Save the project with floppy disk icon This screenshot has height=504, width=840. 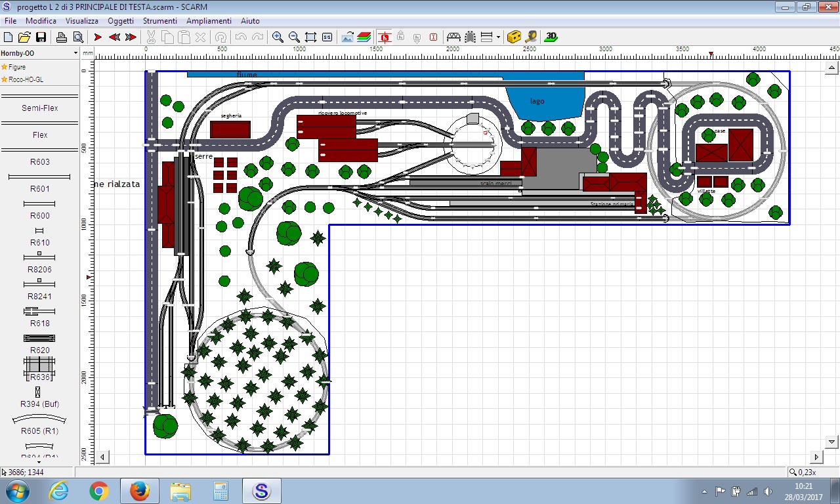pos(41,37)
